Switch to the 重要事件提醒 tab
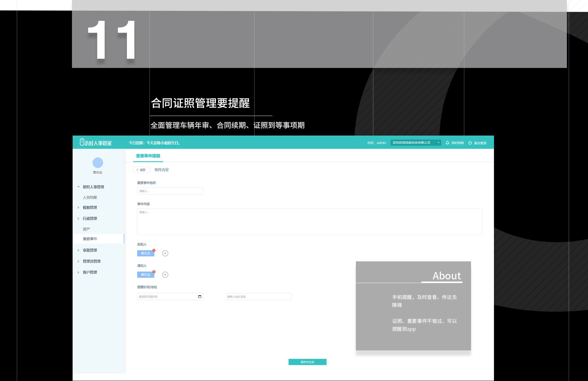The width and height of the screenshot is (588, 381). click(148, 156)
